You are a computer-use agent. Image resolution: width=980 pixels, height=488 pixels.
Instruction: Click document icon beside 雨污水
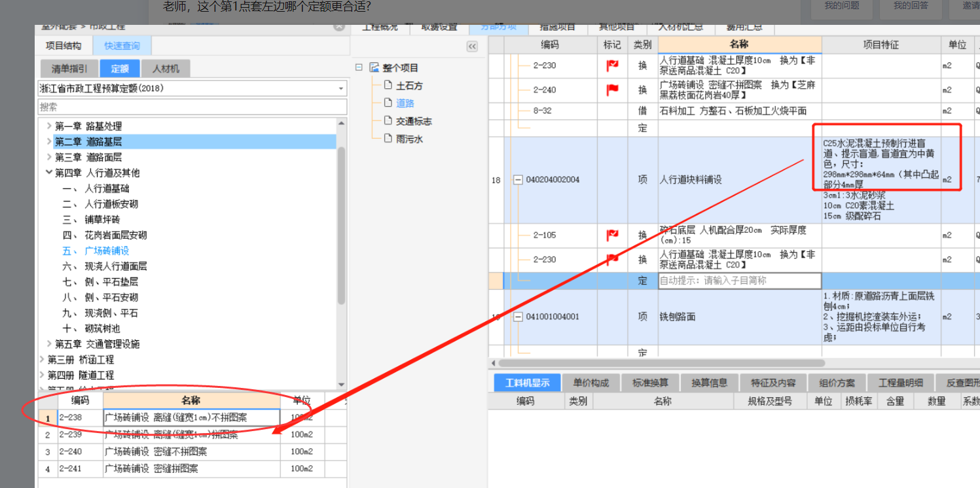tap(388, 139)
